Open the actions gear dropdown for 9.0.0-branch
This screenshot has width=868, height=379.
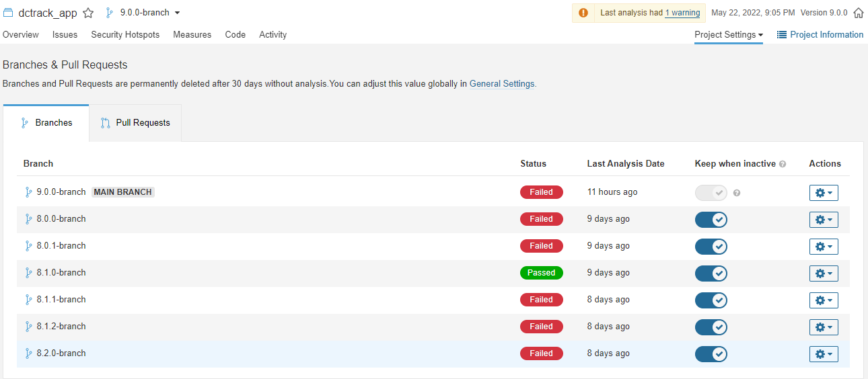click(824, 193)
